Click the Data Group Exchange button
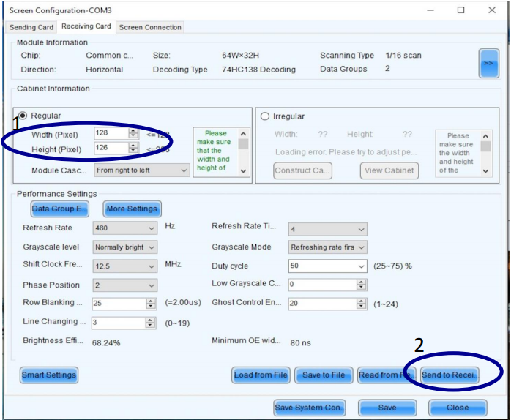This screenshot has width=511, height=420. tap(59, 209)
